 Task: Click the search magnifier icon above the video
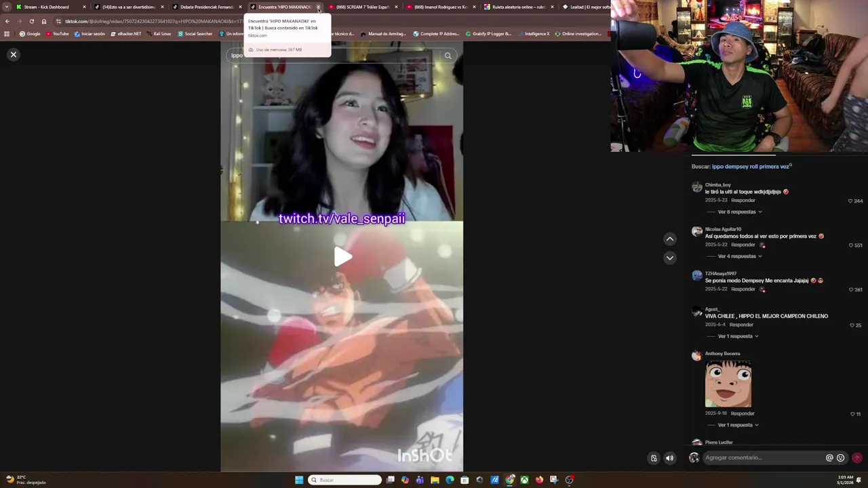coord(448,56)
